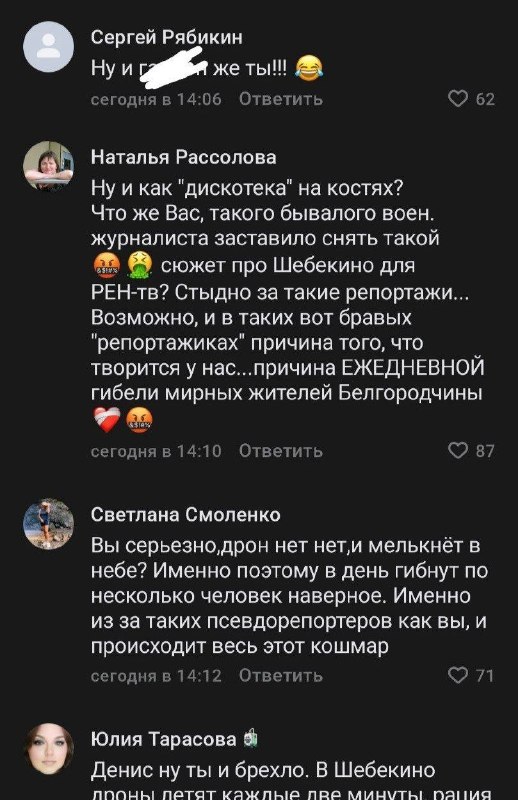Open Юлия Тарасова's profile name link
This screenshot has height=800, width=518.
point(163,739)
